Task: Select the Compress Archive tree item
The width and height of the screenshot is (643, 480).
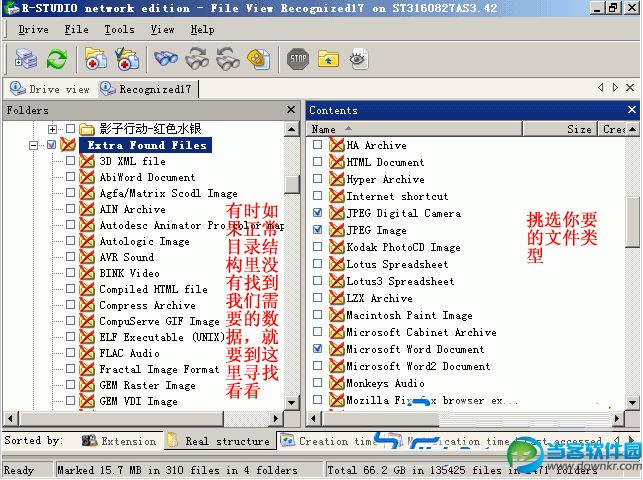Action: click(x=147, y=305)
